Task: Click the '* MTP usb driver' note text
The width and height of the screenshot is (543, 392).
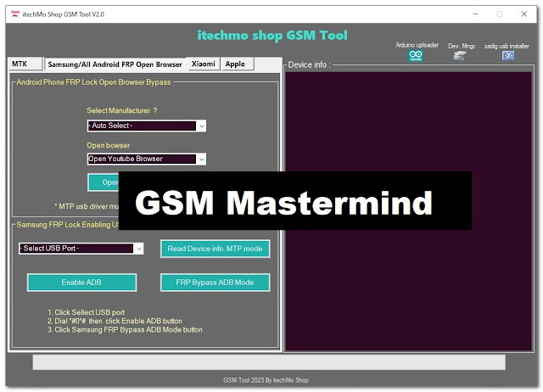Action: click(x=87, y=206)
